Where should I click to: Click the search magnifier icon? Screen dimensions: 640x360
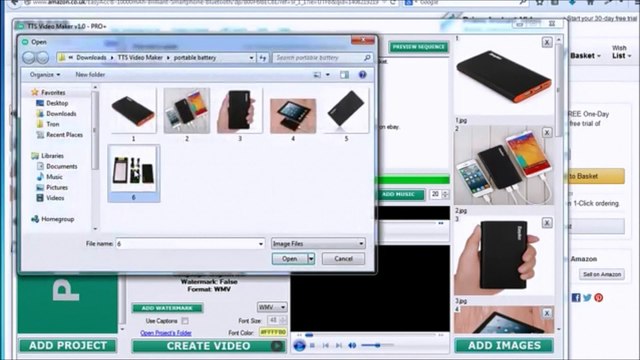[367, 58]
